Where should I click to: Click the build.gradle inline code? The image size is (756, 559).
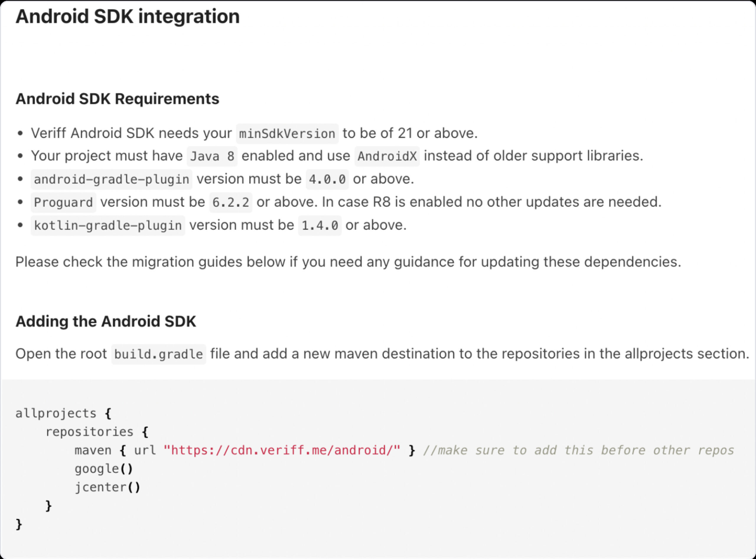[x=159, y=354]
